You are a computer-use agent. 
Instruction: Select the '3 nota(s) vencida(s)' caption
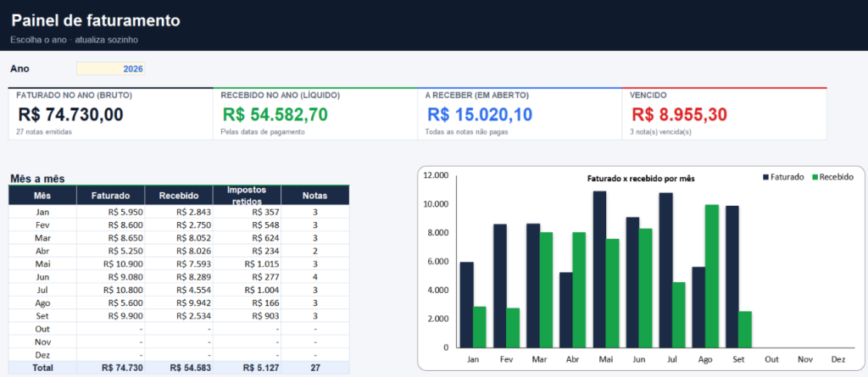(x=660, y=132)
